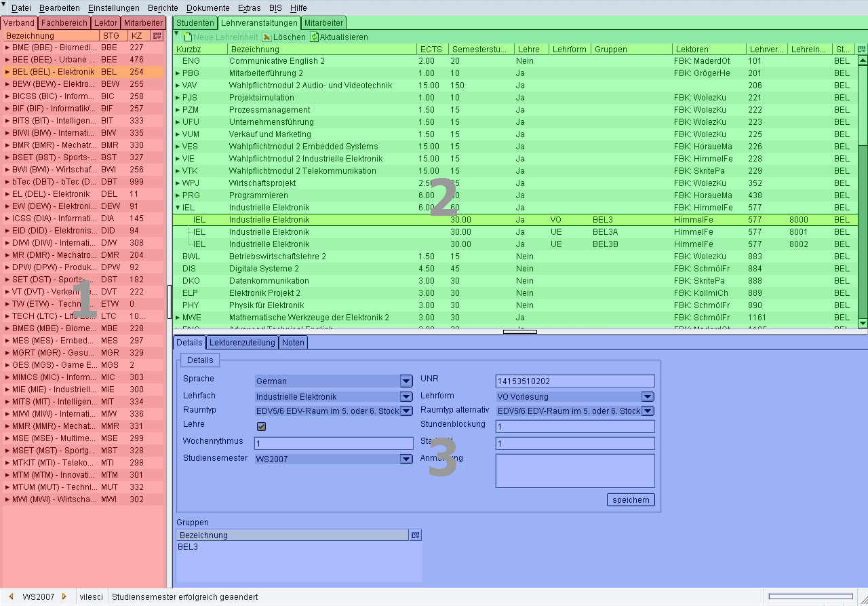868x606 pixels.
Task: Expand the BME Biomedi... tree node
Action: (7, 48)
